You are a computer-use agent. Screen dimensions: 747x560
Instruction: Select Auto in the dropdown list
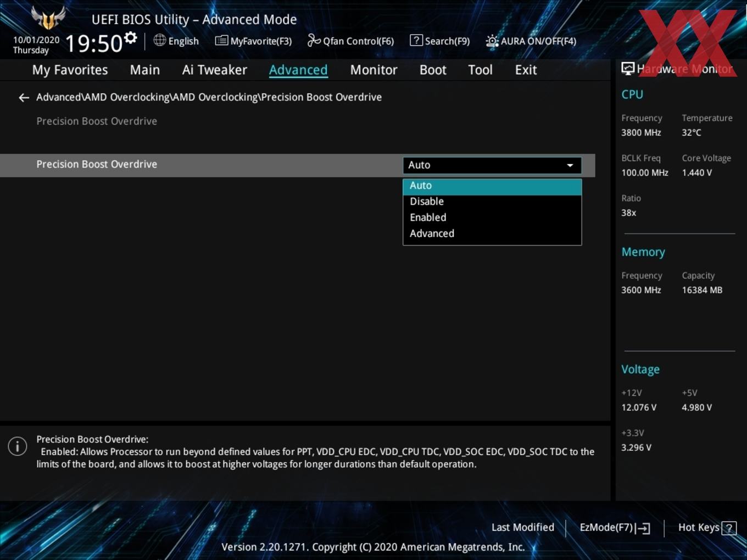point(492,186)
